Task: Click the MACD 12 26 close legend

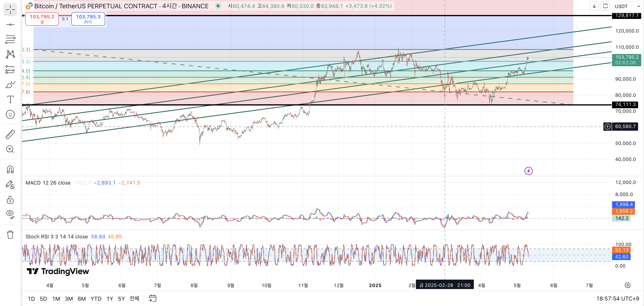Action: tap(48, 183)
